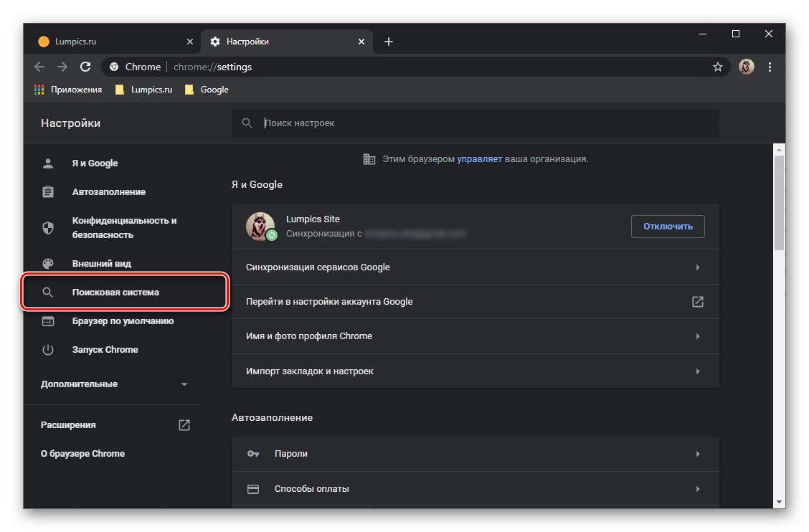
Task: Click the profile avatar in the toolbar
Action: pos(747,67)
